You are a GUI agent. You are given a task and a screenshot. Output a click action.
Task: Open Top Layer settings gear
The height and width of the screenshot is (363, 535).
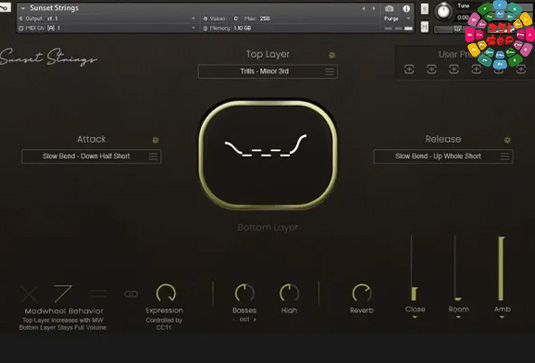click(x=332, y=55)
